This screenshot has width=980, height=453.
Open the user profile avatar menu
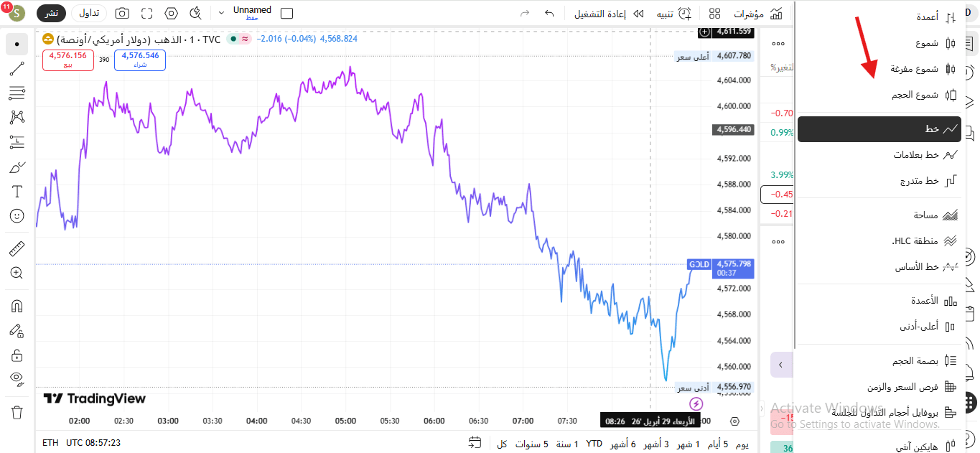[15, 14]
